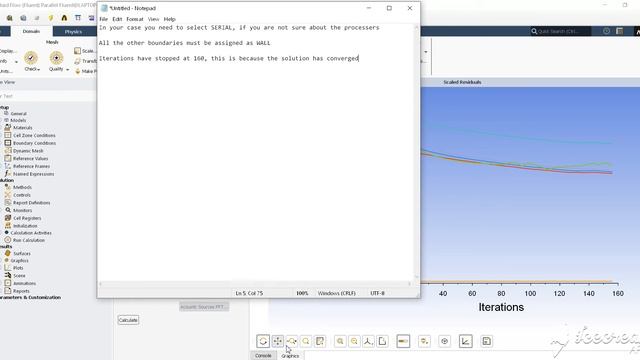The height and width of the screenshot is (360, 640).
Task: Select the zoom to area tool
Action: [306, 341]
